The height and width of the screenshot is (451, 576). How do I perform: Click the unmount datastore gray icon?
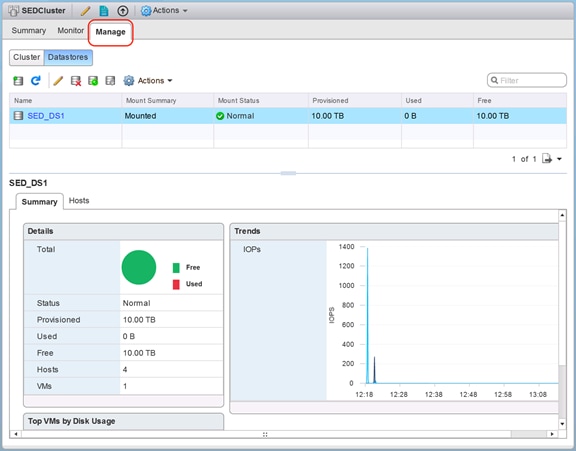pyautogui.click(x=110, y=80)
